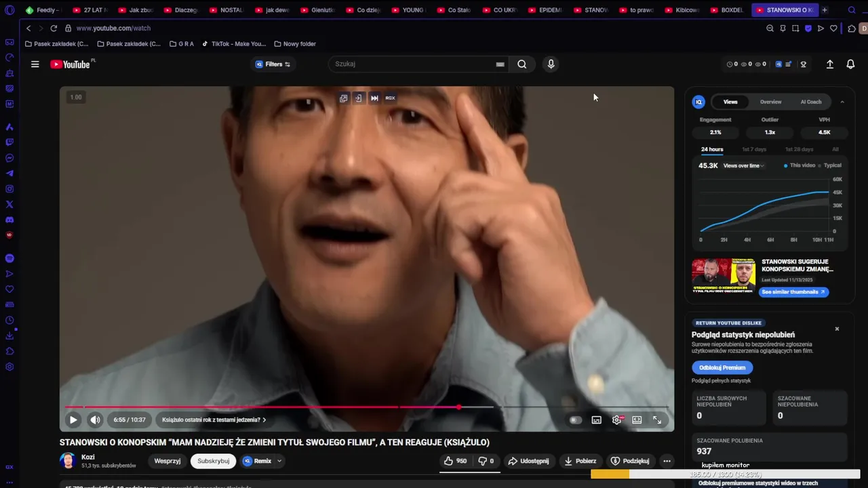The height and width of the screenshot is (488, 868).
Task: Start voice search with the microphone
Action: pyautogui.click(x=551, y=64)
